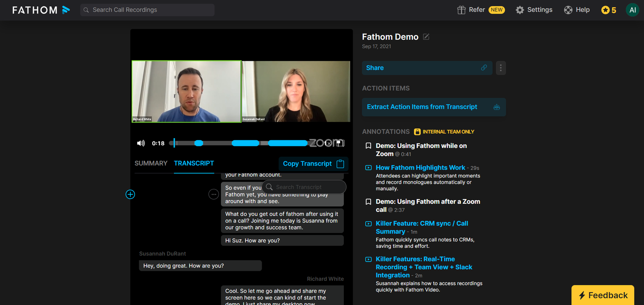Click clipboard icon in Copy Transcript
The image size is (644, 305).
pos(340,164)
